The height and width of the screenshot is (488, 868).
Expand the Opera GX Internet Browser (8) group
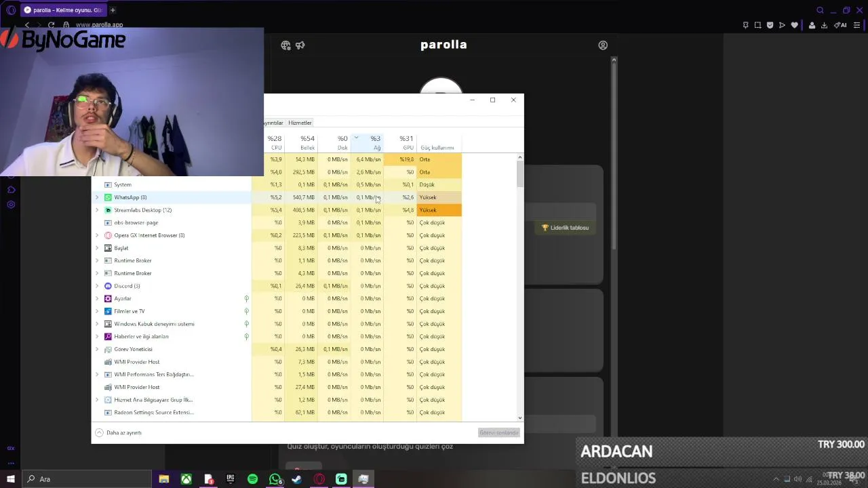click(97, 235)
